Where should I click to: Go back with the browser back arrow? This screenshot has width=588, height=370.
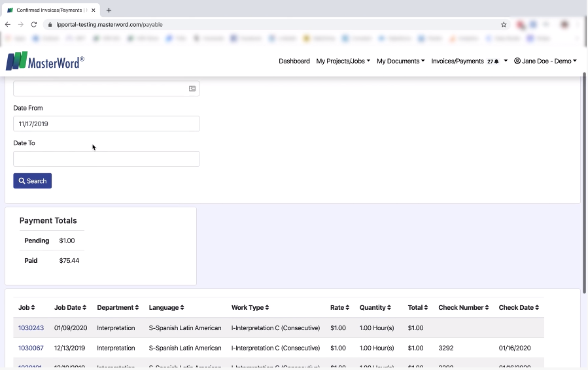point(8,25)
